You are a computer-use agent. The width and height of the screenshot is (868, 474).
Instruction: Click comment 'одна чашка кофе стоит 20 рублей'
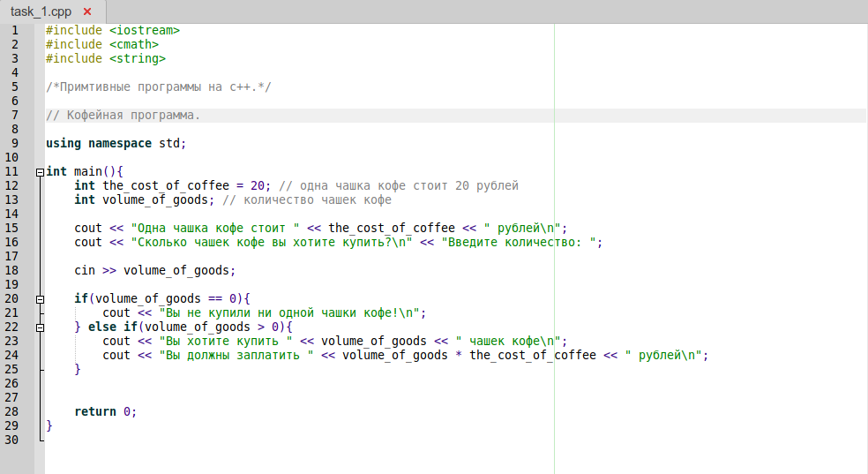399,186
